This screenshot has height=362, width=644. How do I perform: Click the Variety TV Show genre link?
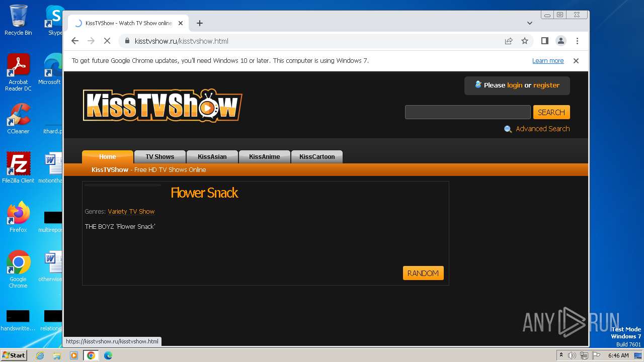click(131, 212)
